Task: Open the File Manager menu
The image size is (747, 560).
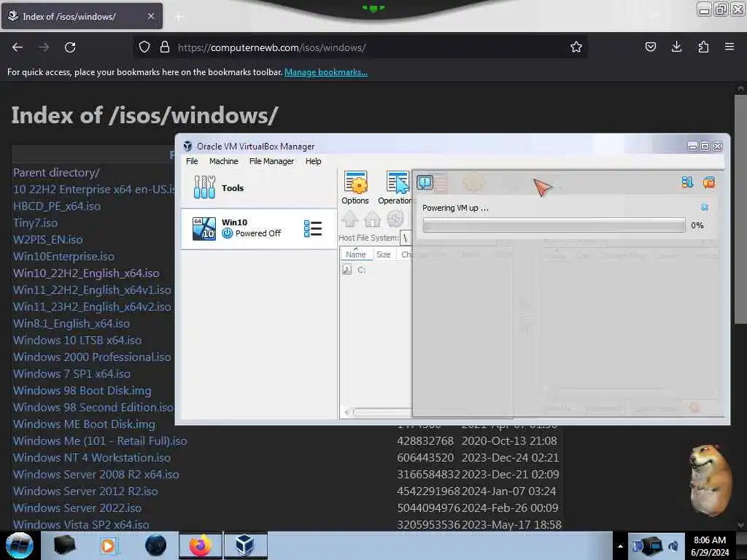Action: click(x=271, y=161)
